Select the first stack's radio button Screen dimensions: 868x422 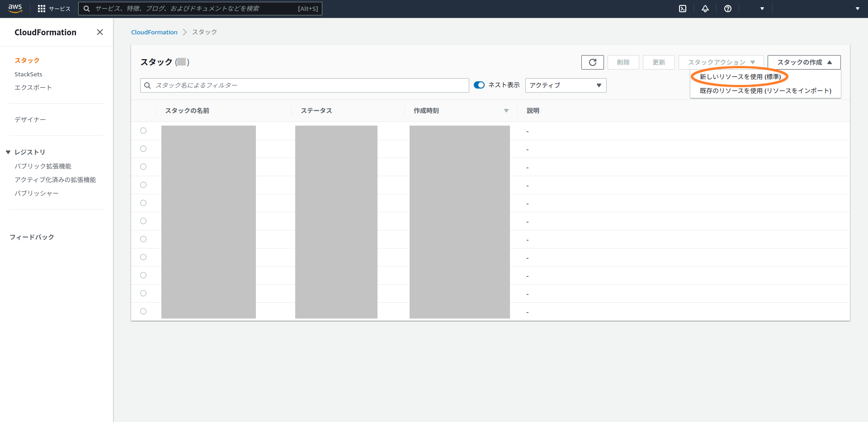143,131
